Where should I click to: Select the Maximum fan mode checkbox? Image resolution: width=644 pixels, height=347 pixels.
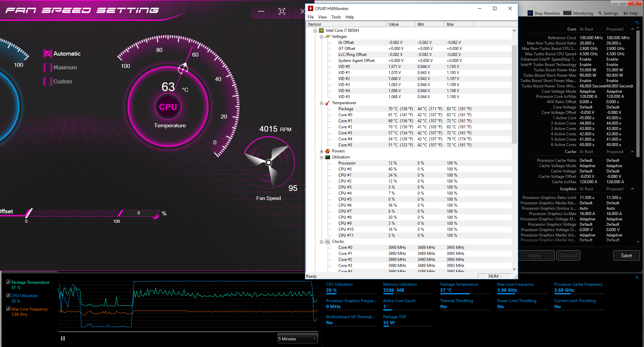(48, 68)
